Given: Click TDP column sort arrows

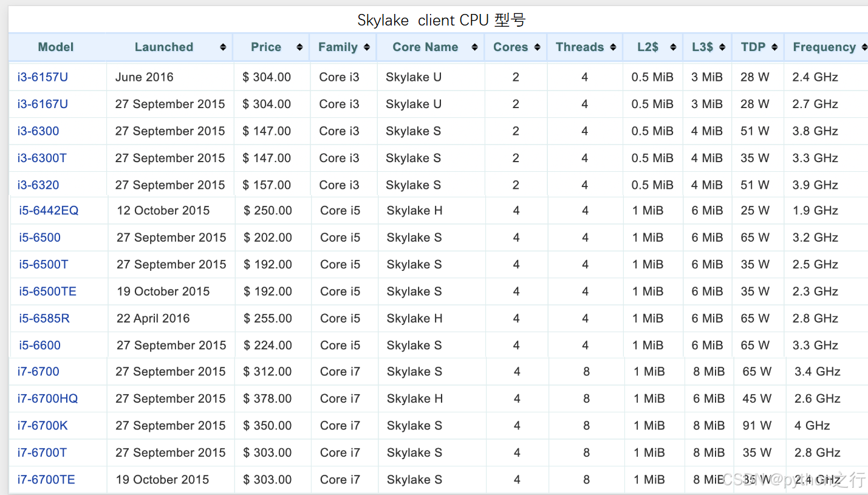Looking at the screenshot, I should pyautogui.click(x=774, y=47).
